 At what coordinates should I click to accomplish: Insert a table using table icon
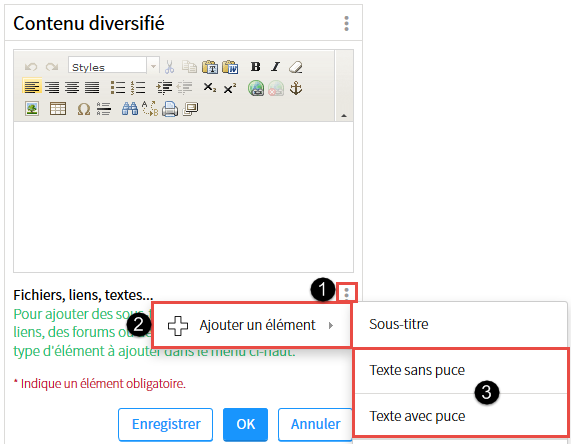58,109
